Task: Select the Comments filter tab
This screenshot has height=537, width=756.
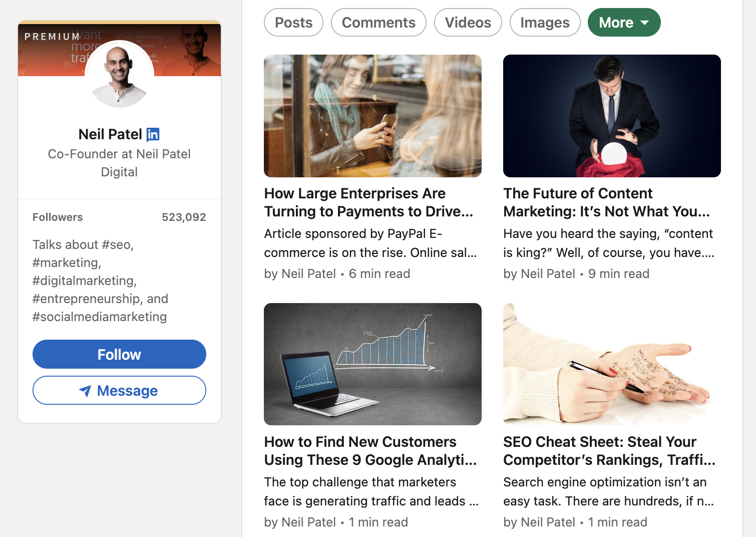Action: click(x=379, y=23)
